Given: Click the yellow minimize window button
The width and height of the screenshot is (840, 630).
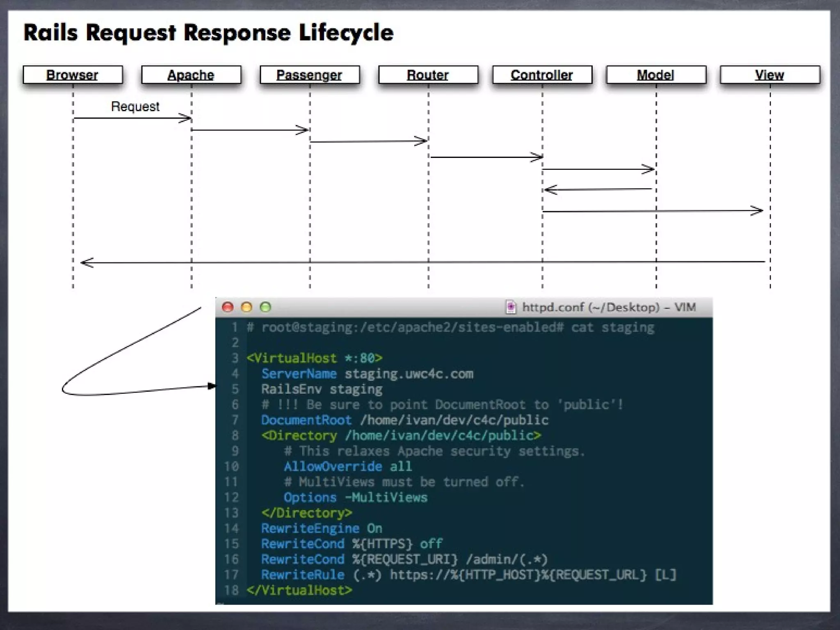Looking at the screenshot, I should (x=247, y=307).
